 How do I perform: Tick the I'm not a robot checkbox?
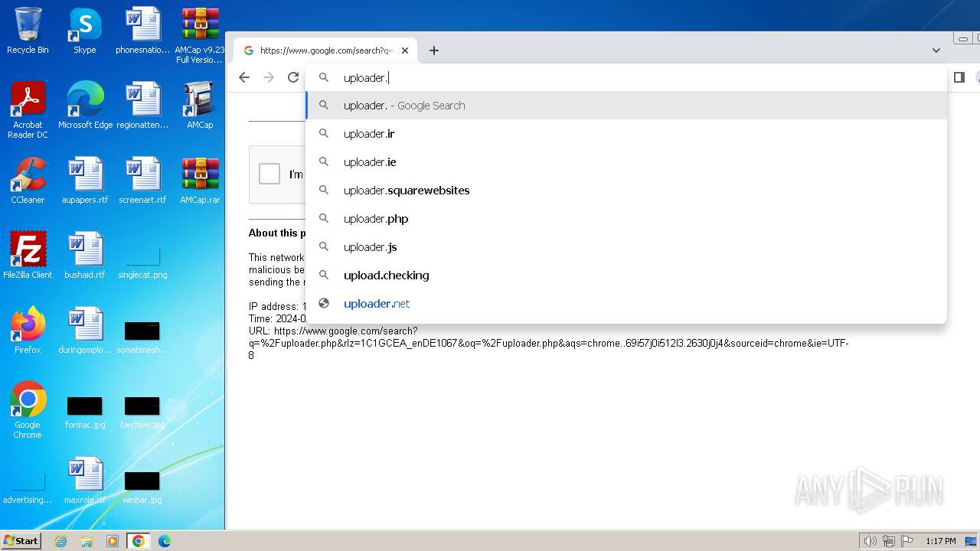pos(269,174)
